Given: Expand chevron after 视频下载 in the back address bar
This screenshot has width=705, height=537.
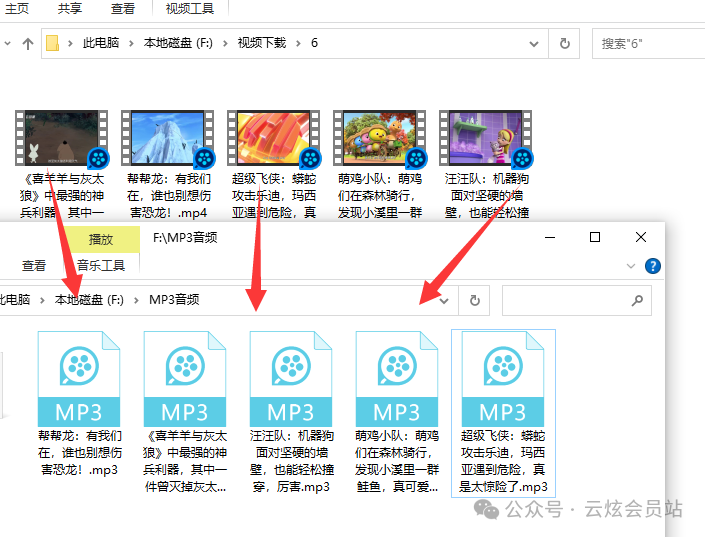Looking at the screenshot, I should pos(298,44).
